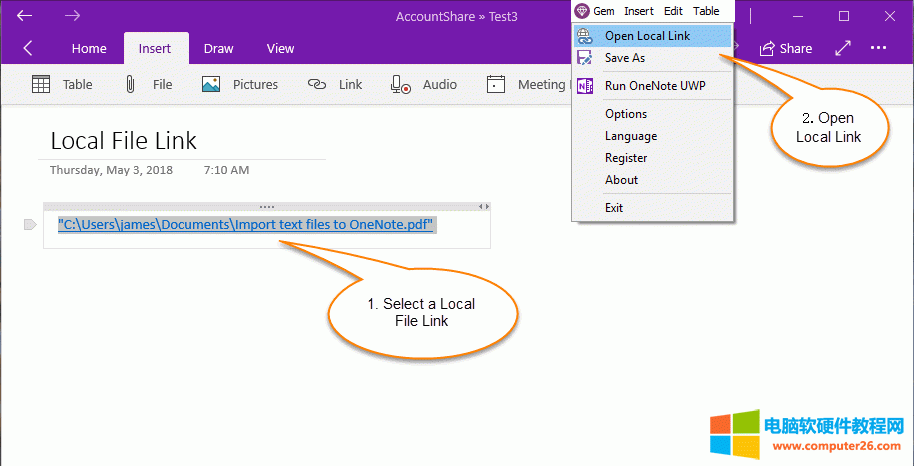
Task: Insert Pictures using the image icon
Action: click(x=211, y=85)
